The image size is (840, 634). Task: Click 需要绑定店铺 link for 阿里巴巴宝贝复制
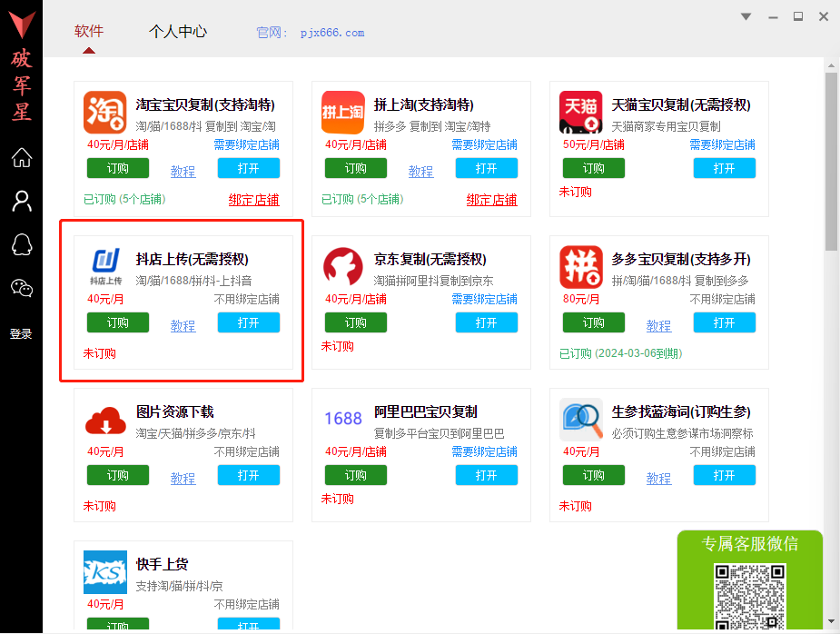[x=484, y=451]
